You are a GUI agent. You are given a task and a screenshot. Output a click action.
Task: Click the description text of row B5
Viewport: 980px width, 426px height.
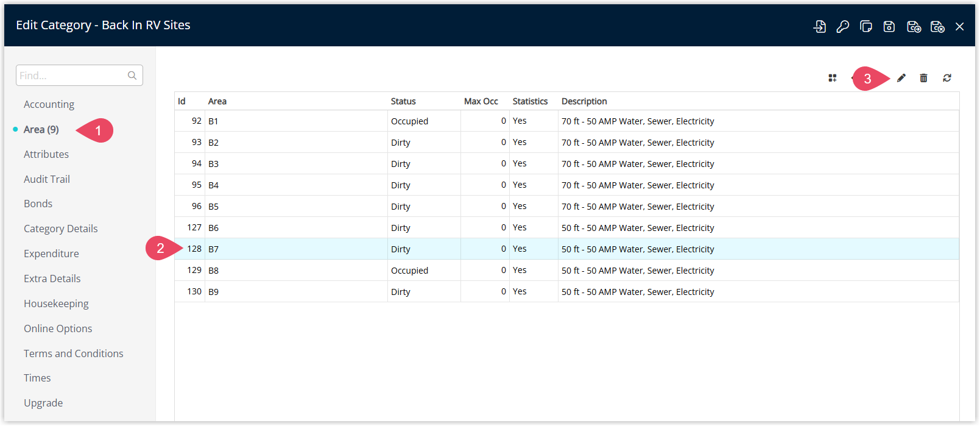638,207
